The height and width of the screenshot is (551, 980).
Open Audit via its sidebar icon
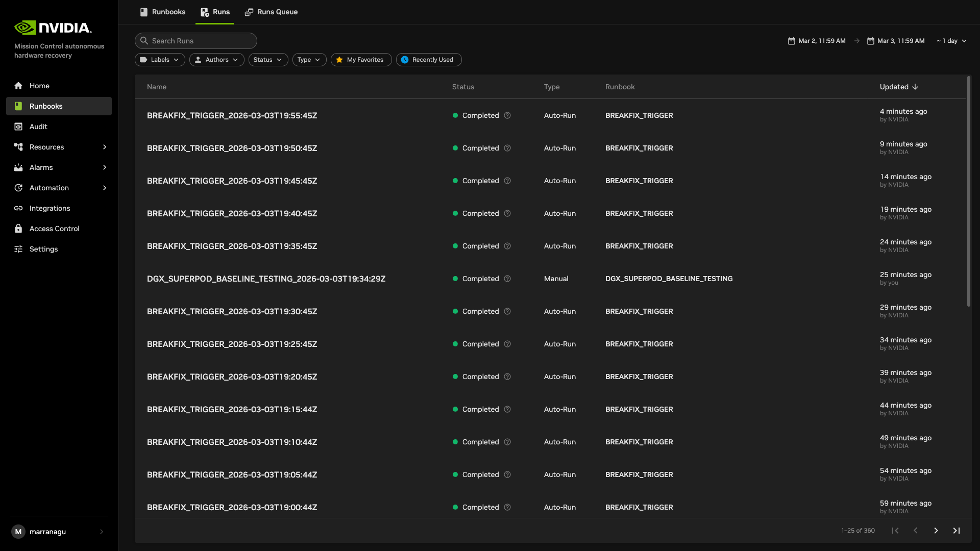[x=18, y=127]
